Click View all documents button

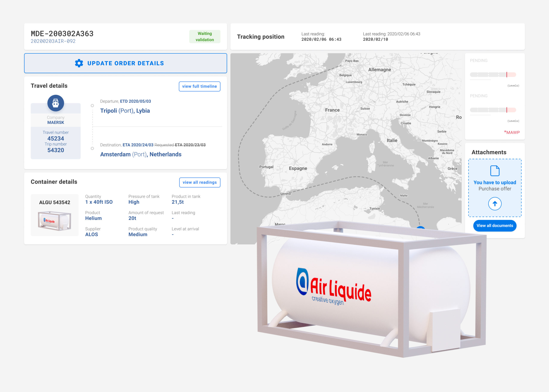point(495,226)
